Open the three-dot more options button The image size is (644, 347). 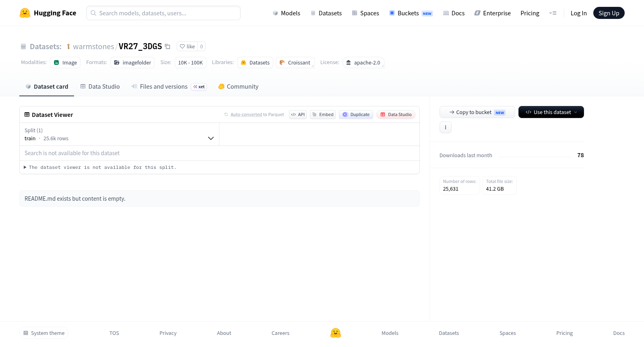pyautogui.click(x=446, y=127)
